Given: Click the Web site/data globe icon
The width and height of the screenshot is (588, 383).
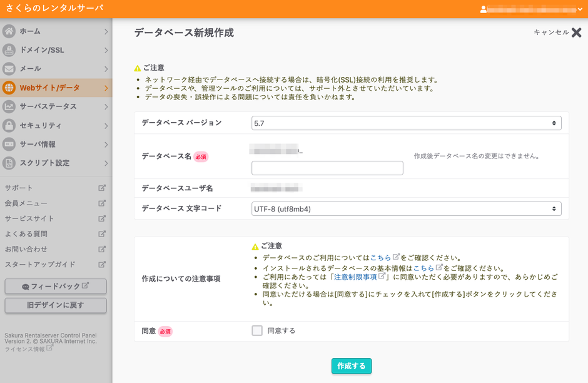Looking at the screenshot, I should point(9,88).
